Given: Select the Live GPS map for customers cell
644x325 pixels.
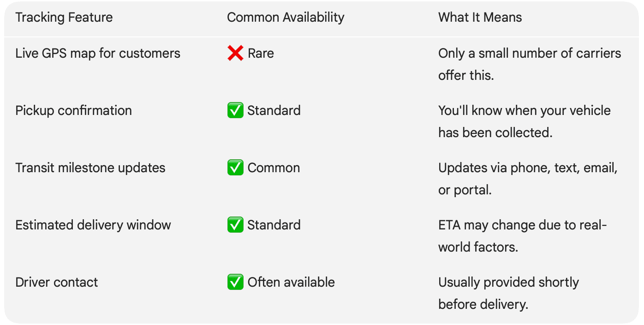Looking at the screenshot, I should pyautogui.click(x=98, y=54).
